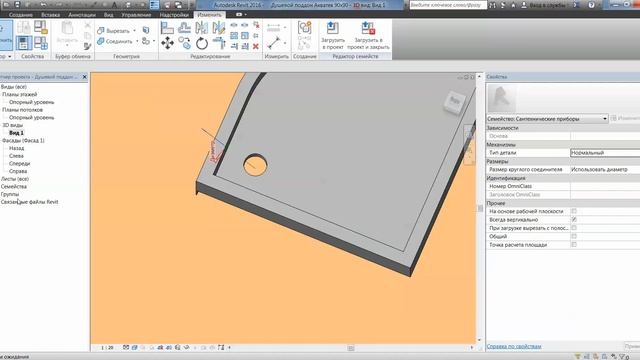Select 'Назад' elevation in project browser
Screen dimensions: 640x360
[x=16, y=148]
